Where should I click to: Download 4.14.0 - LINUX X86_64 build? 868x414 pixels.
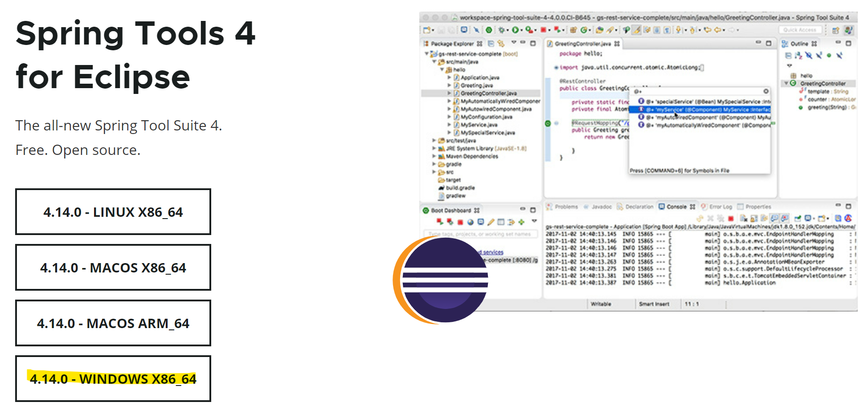pos(113,212)
